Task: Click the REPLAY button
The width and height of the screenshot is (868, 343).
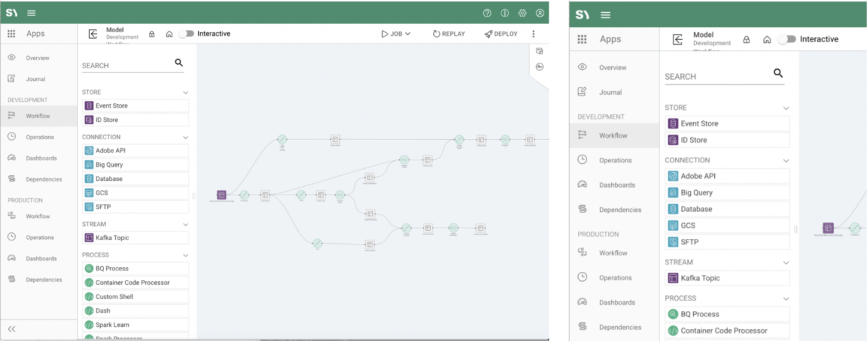Action: [449, 34]
